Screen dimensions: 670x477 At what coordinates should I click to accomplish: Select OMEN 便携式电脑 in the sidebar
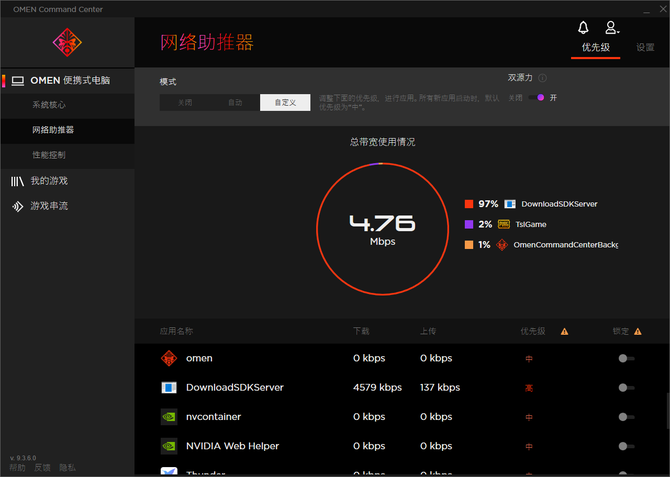(68, 80)
